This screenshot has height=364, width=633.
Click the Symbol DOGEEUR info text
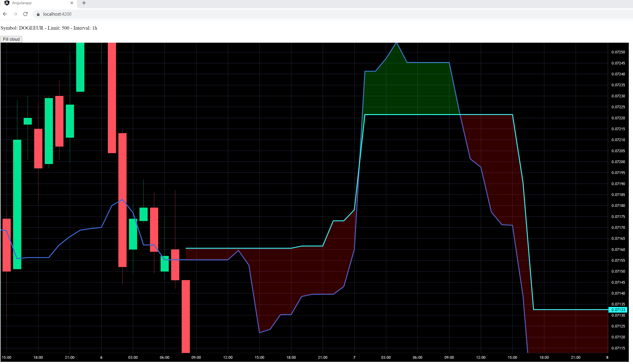(49, 28)
